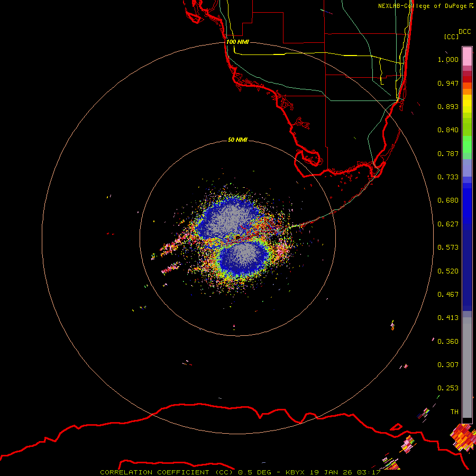476x476 pixels.
Task: Click the 0.787 scale value
Action: 448,153
